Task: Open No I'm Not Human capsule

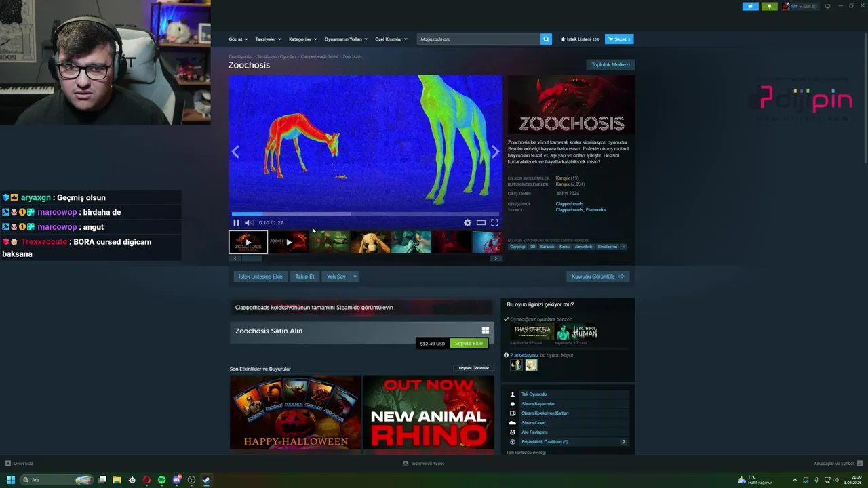Action: 576,331
